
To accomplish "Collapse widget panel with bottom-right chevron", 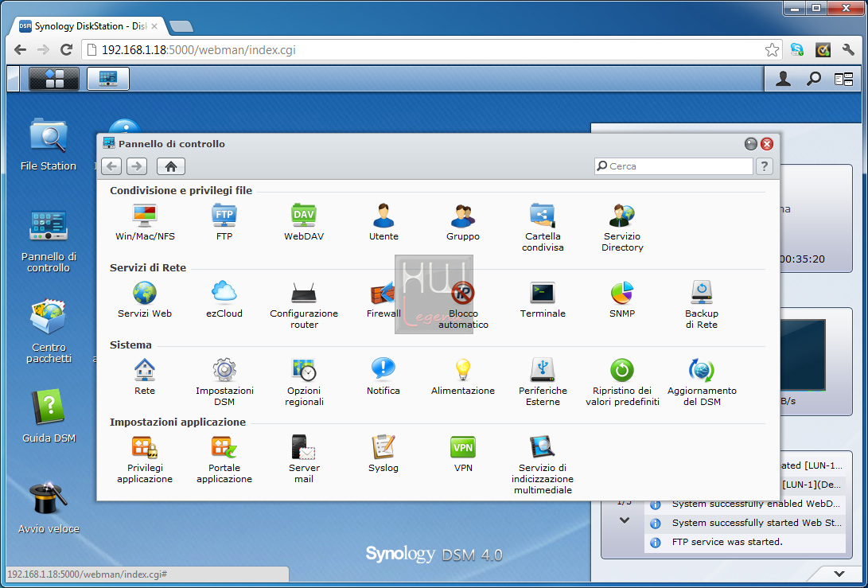I will [839, 574].
